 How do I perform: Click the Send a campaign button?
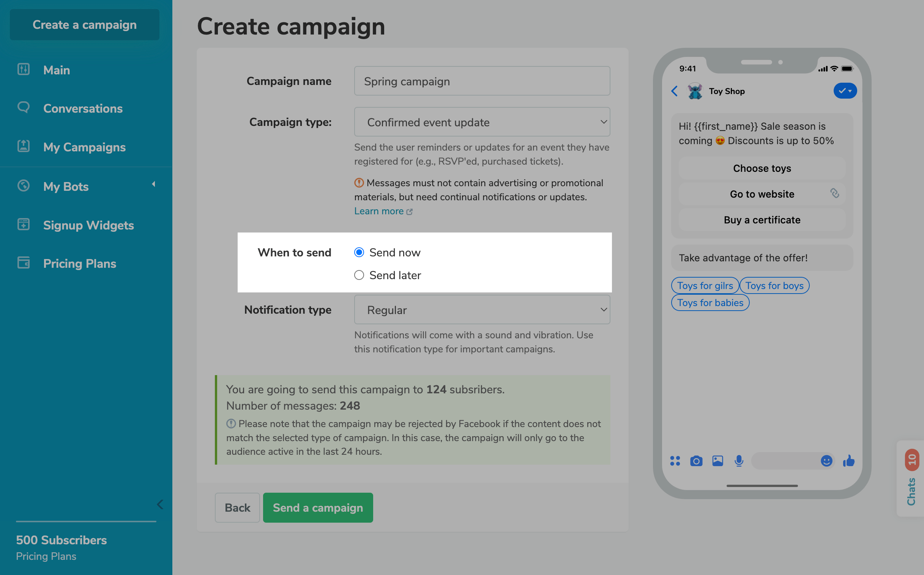pyautogui.click(x=318, y=508)
